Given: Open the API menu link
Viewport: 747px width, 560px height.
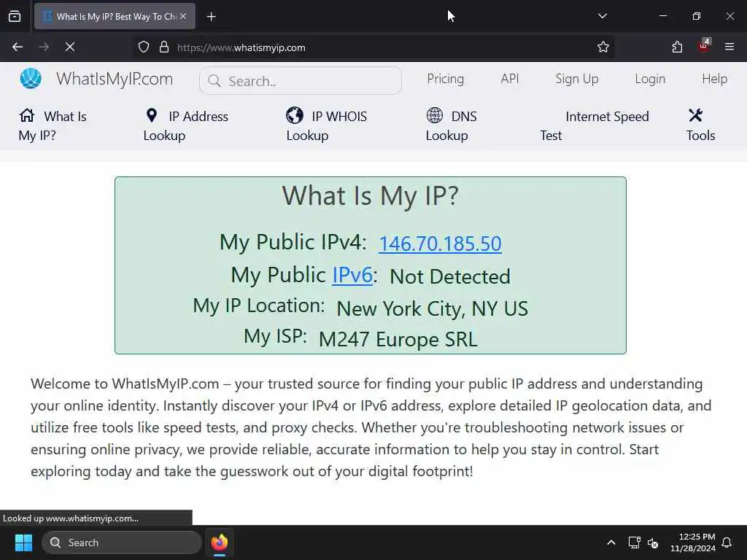Looking at the screenshot, I should [510, 79].
